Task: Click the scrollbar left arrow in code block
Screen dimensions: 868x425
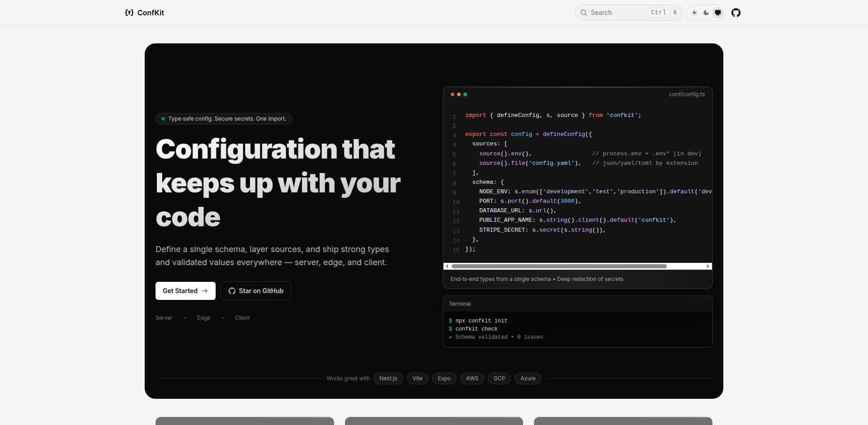Action: (447, 266)
